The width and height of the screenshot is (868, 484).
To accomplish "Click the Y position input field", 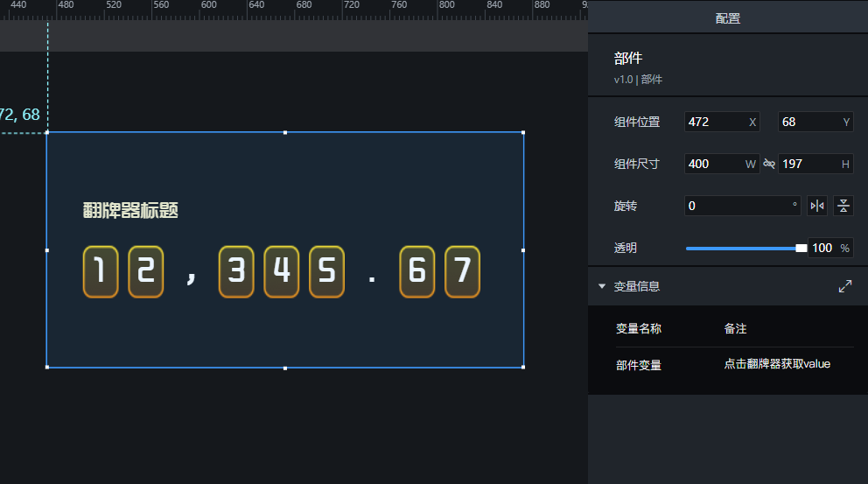I will (808, 122).
